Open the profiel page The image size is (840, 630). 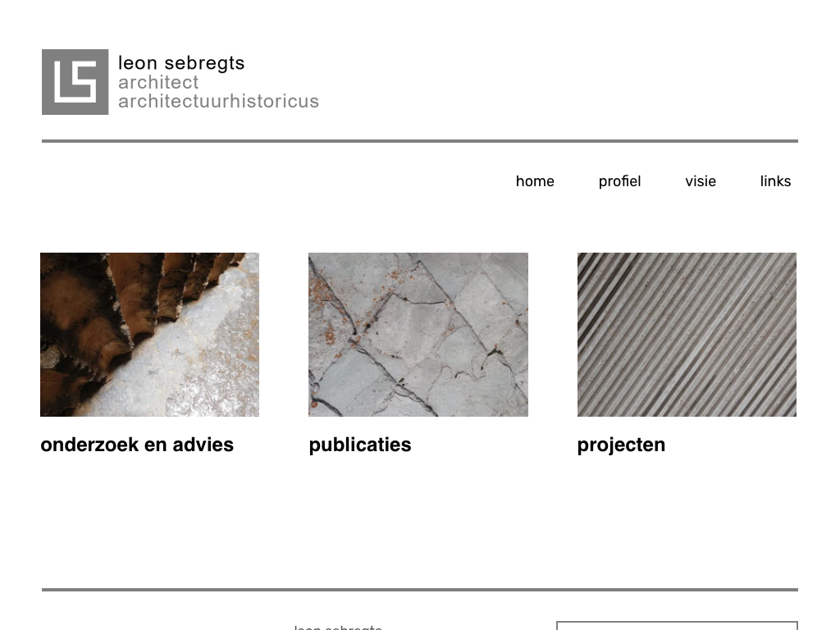click(619, 181)
